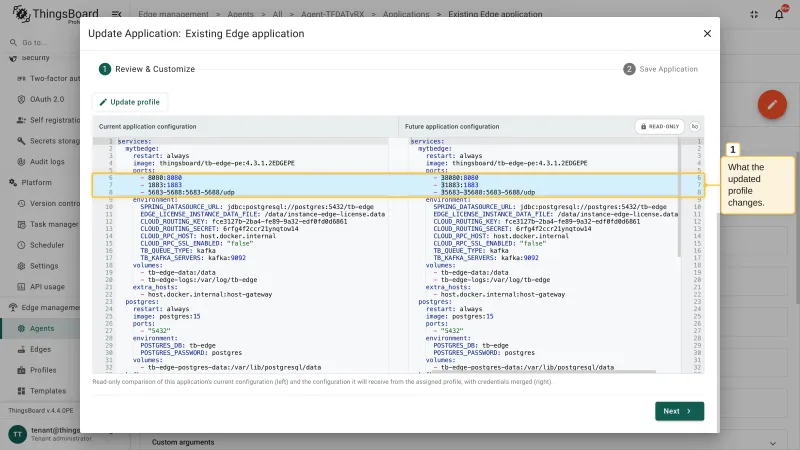This screenshot has width=800, height=450.
Task: Open notifications via the bell icon
Action: point(779,14)
